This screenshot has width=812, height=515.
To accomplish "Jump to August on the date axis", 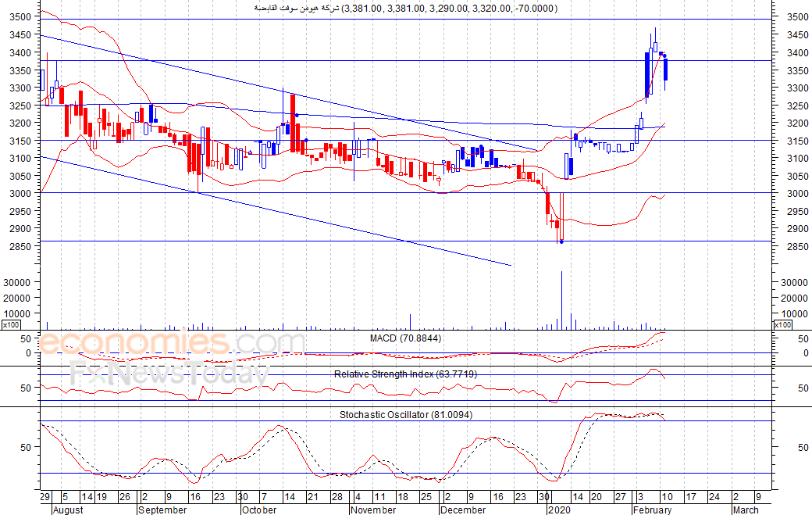I will (68, 510).
